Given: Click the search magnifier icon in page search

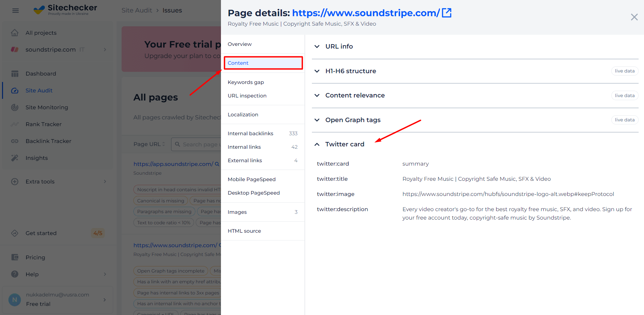Looking at the screenshot, I should pos(178,144).
